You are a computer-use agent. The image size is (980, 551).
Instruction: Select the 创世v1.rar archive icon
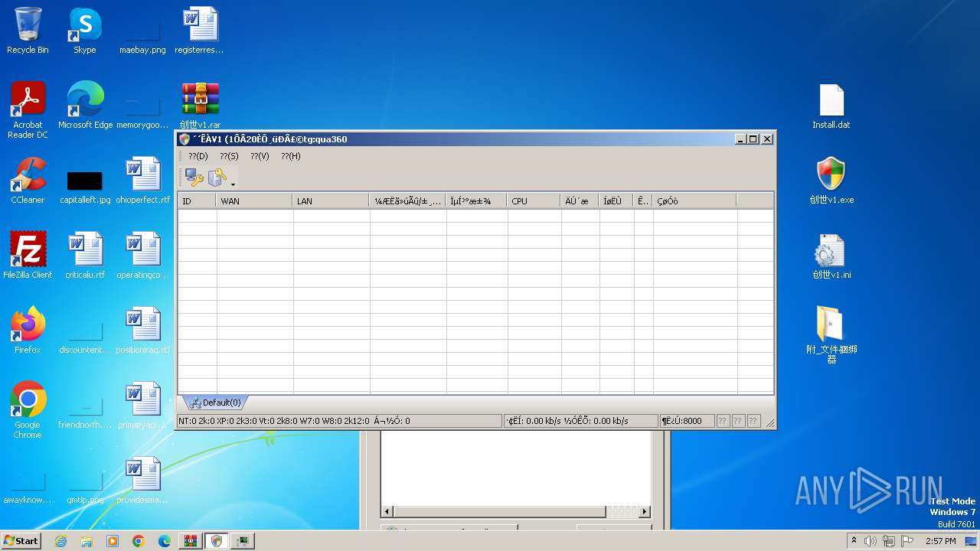point(200,106)
